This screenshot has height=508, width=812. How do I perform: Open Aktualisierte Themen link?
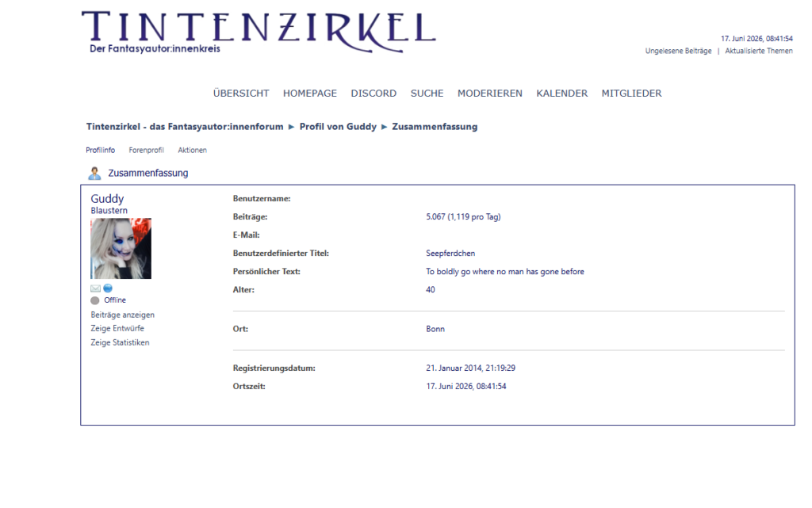click(x=759, y=51)
